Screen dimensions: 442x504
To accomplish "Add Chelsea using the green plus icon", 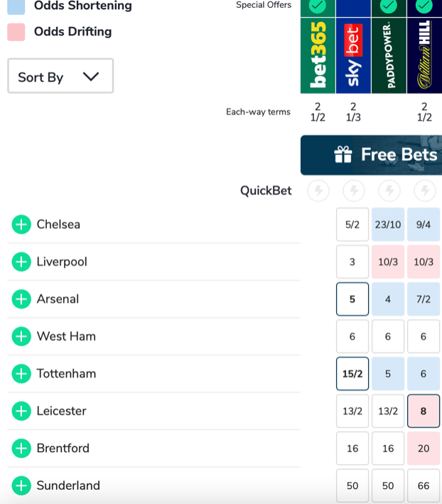I will (21, 225).
